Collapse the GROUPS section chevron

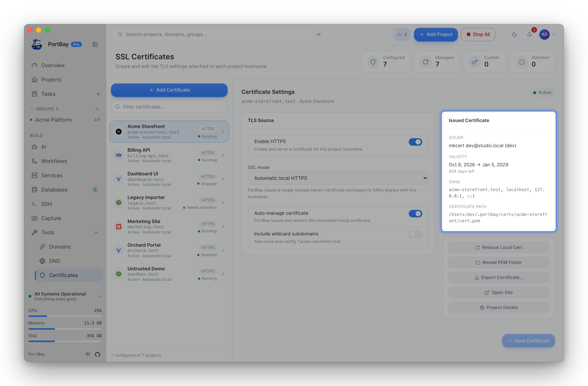coord(32,109)
